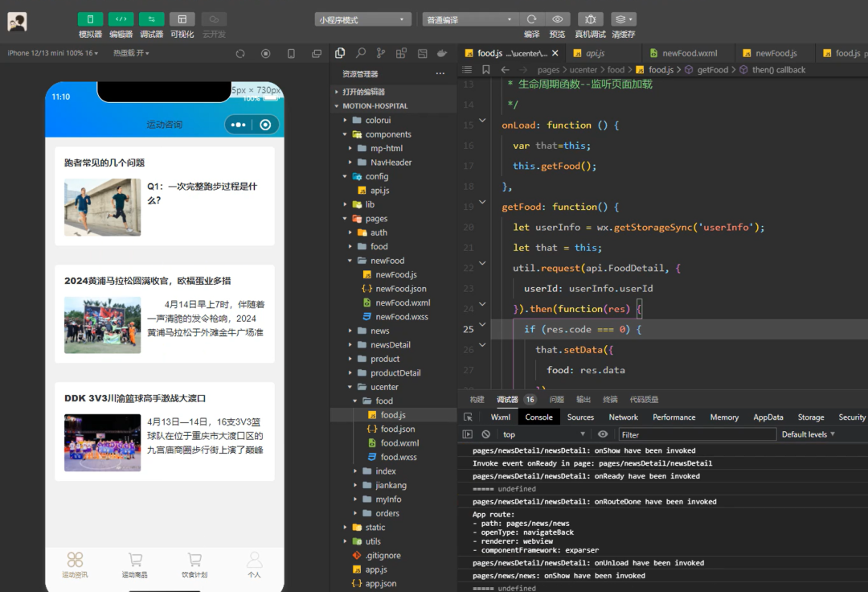Click the bookmark icon in breadcrumb bar
868x592 pixels.
[x=486, y=70]
